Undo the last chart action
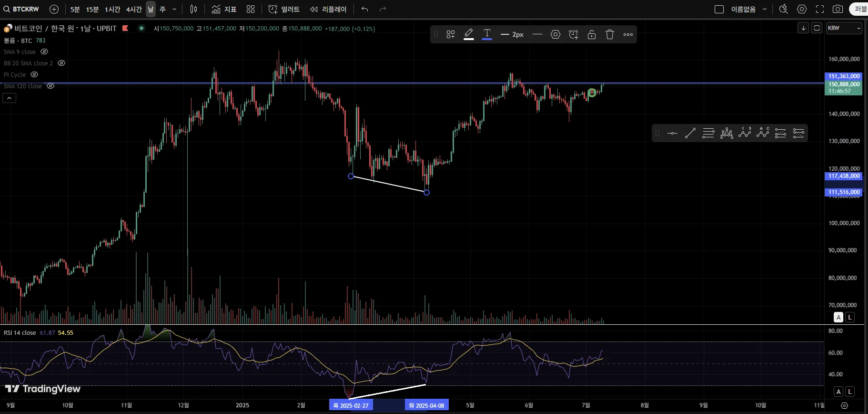This screenshot has height=414, width=868. pyautogui.click(x=365, y=9)
